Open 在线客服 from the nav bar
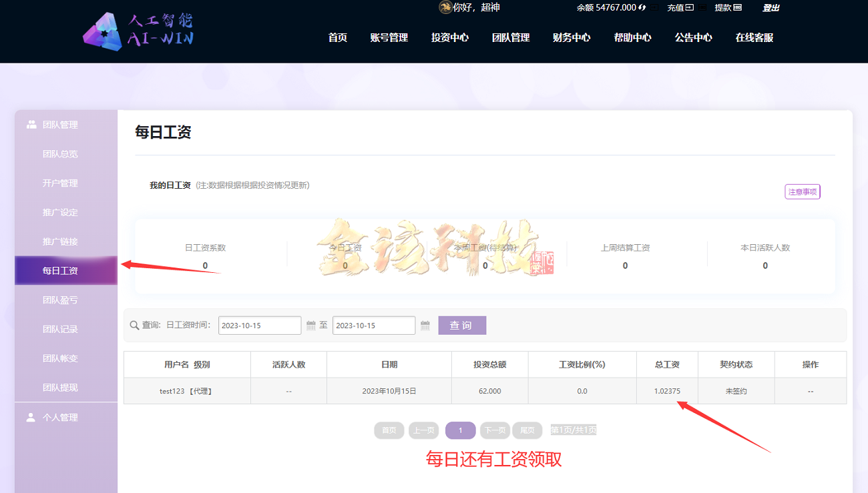This screenshot has height=493, width=868. click(753, 38)
